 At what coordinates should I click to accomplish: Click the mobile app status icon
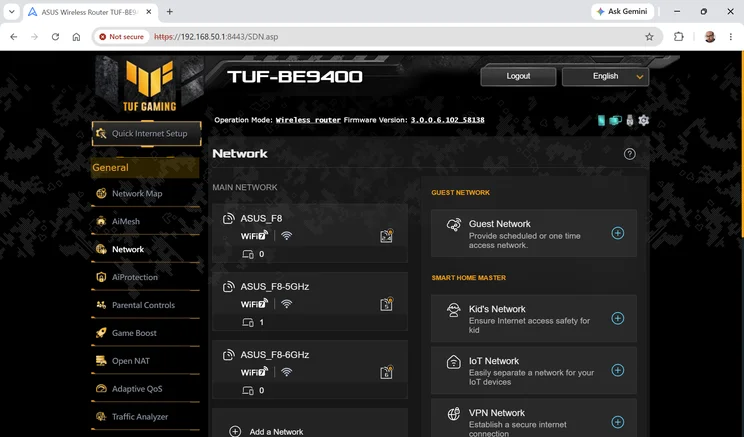(601, 121)
